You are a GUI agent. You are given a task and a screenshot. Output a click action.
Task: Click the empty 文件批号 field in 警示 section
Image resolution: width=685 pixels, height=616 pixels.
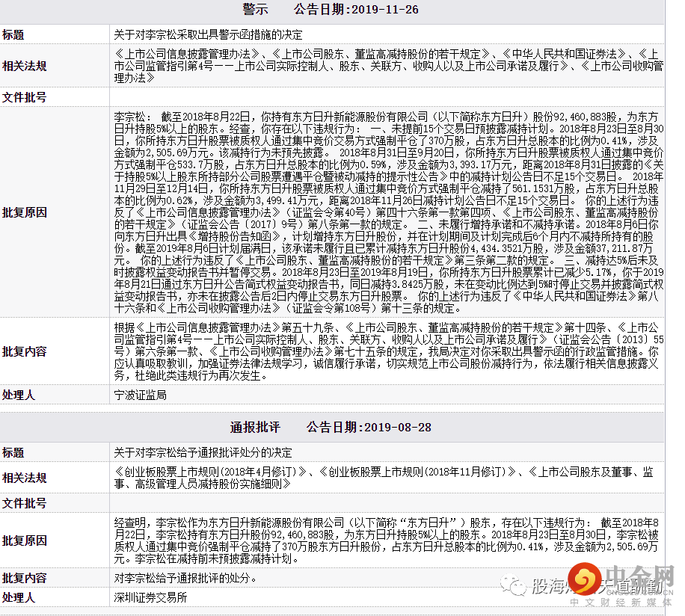click(x=389, y=98)
